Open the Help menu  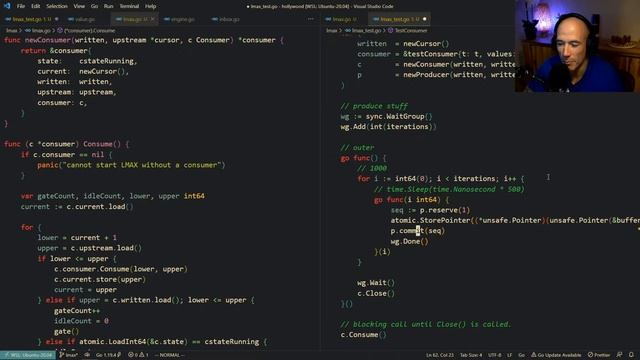point(151,6)
